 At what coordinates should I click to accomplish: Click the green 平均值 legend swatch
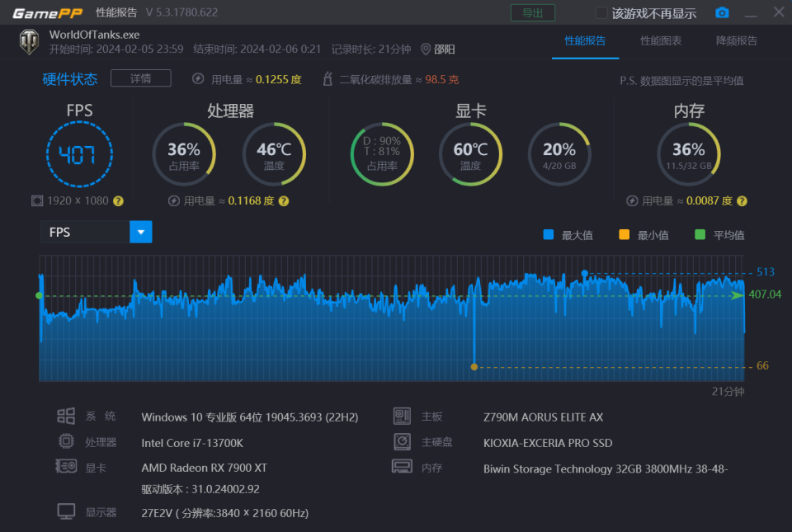point(700,235)
